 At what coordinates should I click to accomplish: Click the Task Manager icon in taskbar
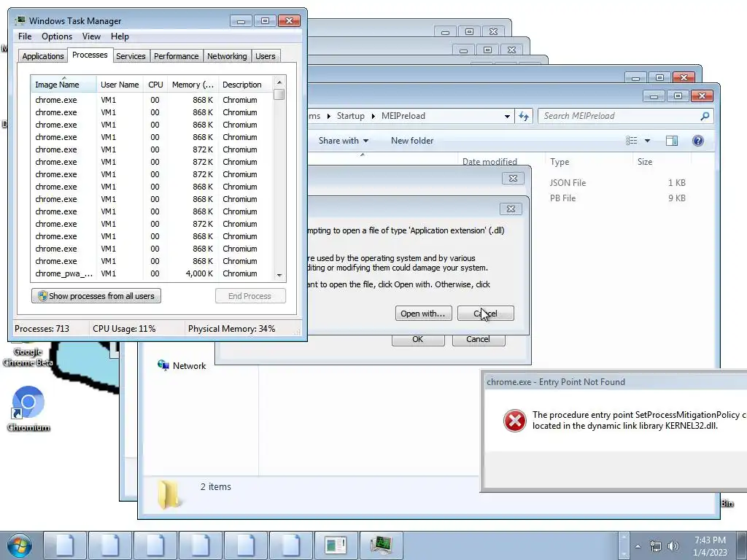click(x=381, y=545)
